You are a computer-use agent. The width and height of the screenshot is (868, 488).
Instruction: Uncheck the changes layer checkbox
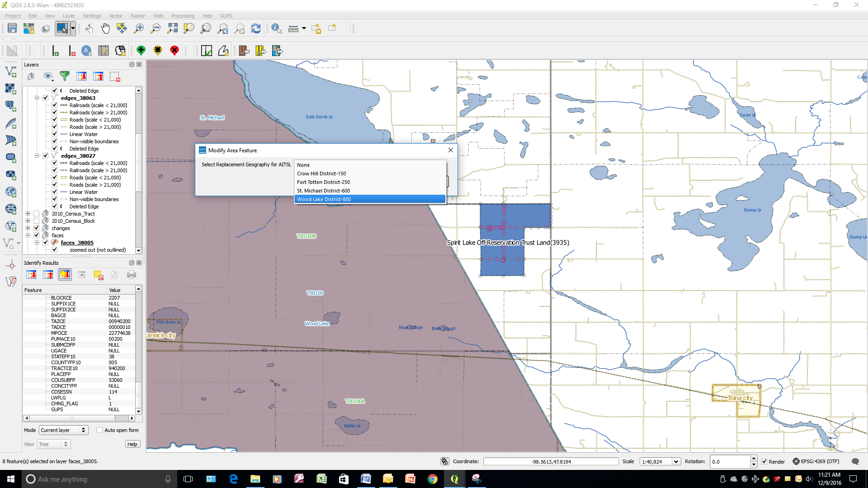click(37, 228)
